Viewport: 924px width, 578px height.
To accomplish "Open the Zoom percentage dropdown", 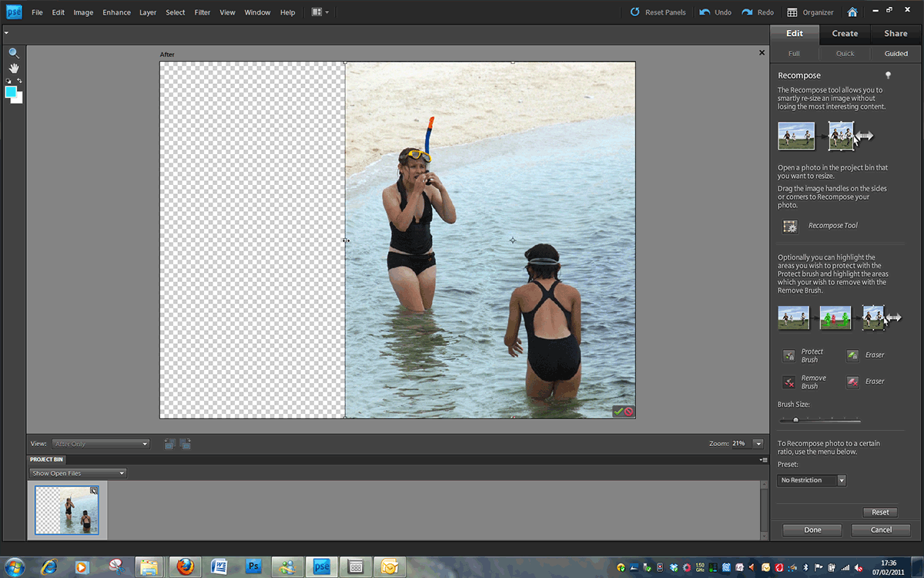I will (758, 444).
